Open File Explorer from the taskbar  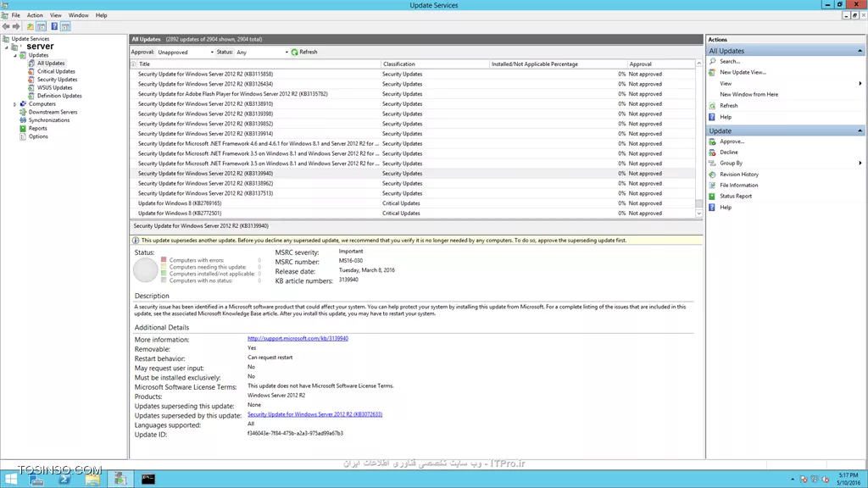point(92,480)
